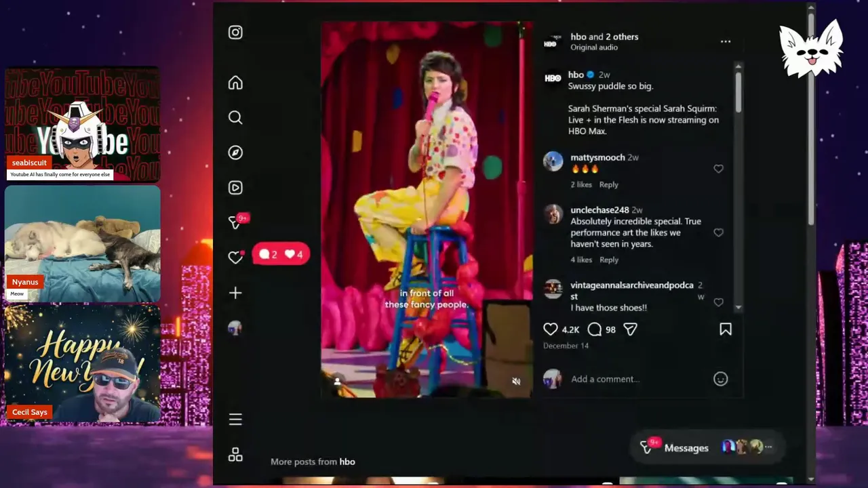Click the 98 comments count
The width and height of the screenshot is (868, 488).
(610, 329)
